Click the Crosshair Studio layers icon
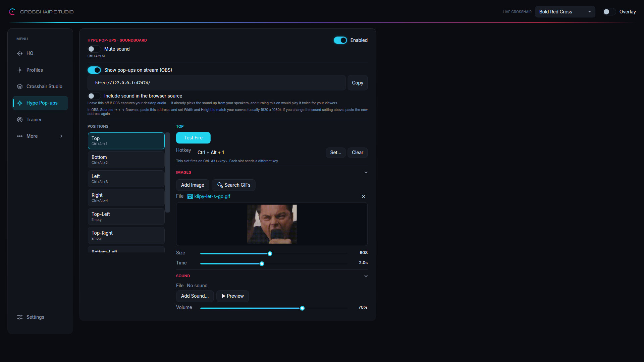Screen dimensions: 644x362 point(20,86)
